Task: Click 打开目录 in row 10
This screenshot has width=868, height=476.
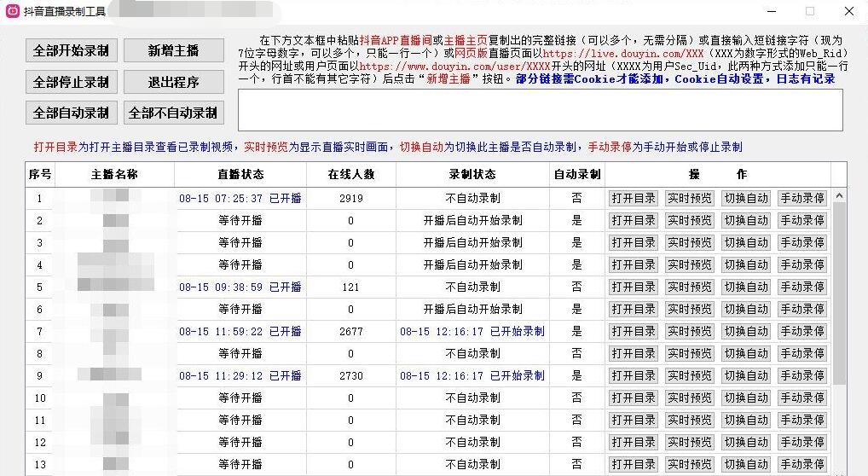Action: pos(634,398)
